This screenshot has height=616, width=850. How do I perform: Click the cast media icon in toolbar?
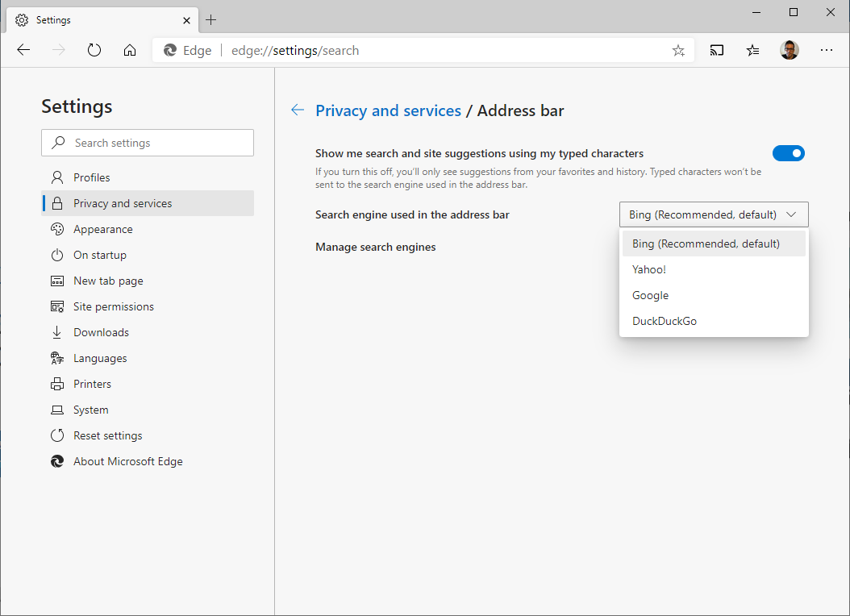(x=717, y=50)
